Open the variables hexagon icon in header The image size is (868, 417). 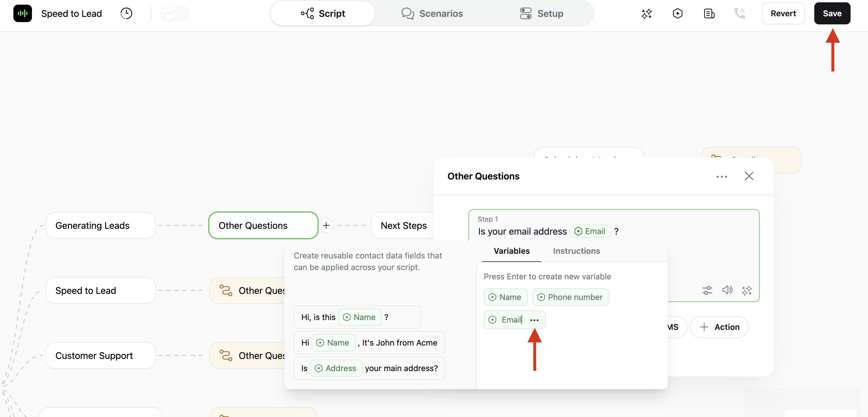pos(677,13)
